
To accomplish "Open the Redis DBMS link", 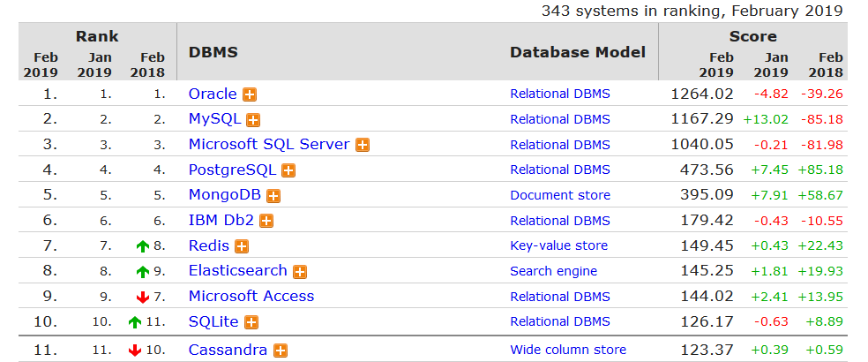I will pyautogui.click(x=209, y=245).
